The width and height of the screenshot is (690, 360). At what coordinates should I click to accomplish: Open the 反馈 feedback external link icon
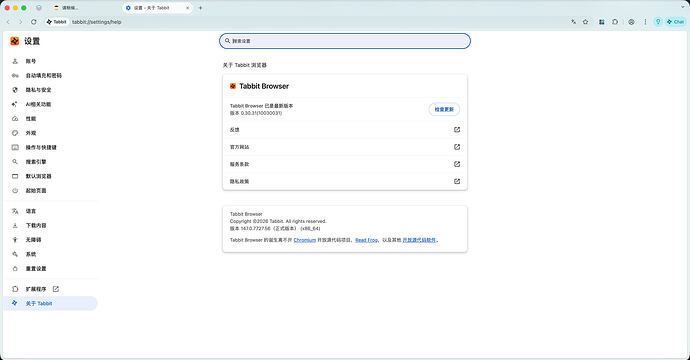coord(457,130)
